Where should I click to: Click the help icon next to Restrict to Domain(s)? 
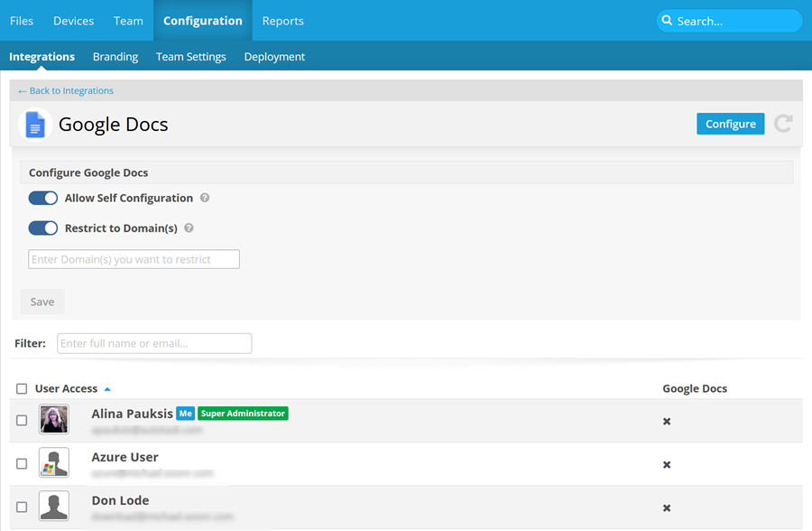point(189,228)
